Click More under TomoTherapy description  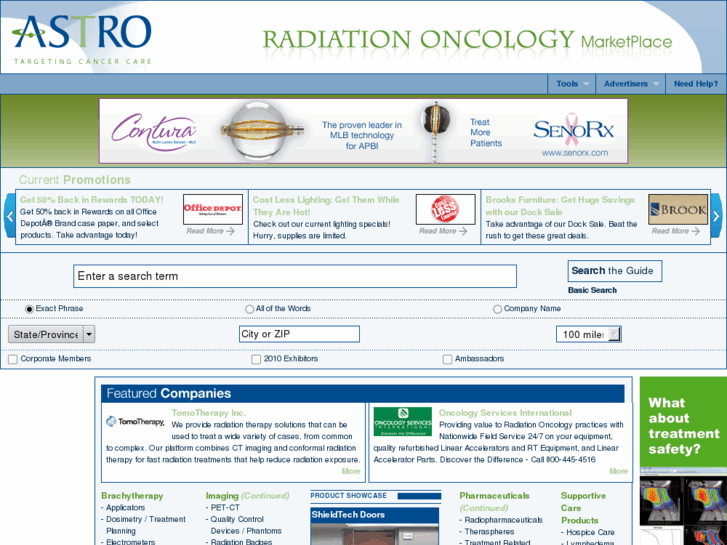[x=351, y=471]
